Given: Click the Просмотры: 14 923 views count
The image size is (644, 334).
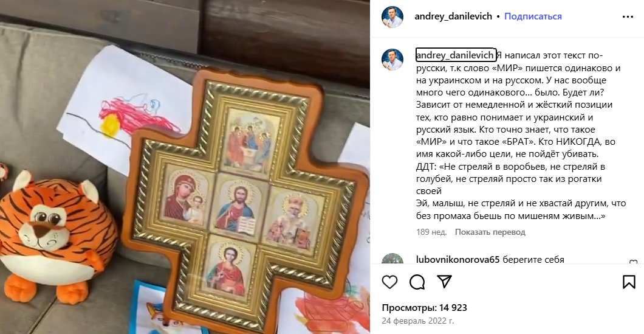Looking at the screenshot, I should [424, 308].
